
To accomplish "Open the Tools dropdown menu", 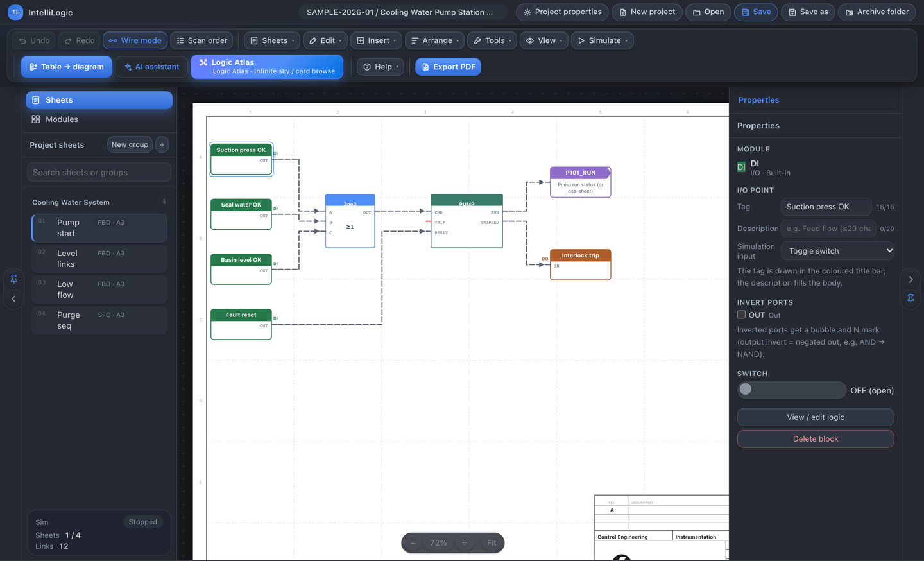I will [492, 40].
